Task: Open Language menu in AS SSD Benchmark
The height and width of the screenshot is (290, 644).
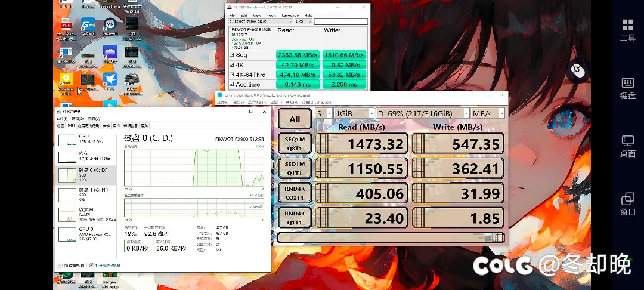Action: [290, 15]
